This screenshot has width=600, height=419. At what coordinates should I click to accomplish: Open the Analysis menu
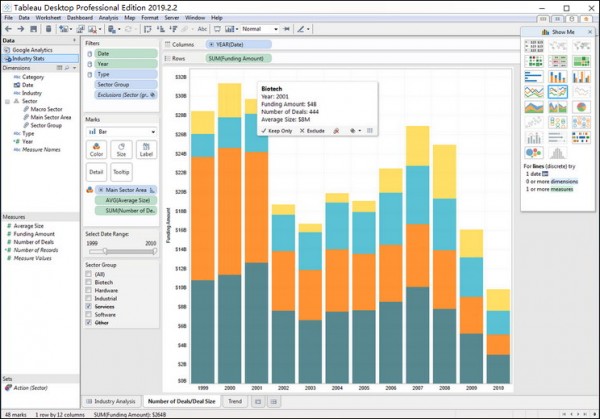108,18
